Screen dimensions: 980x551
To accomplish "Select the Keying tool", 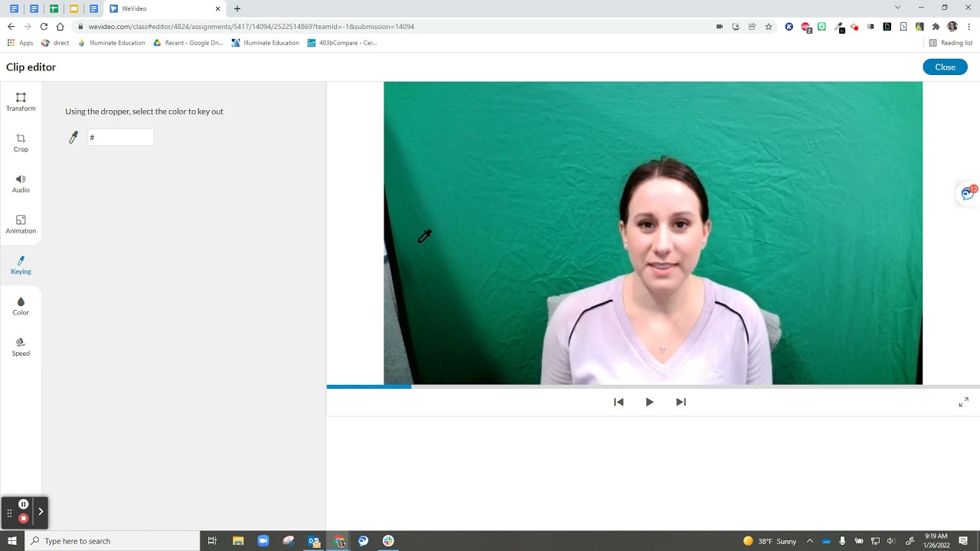I will tap(21, 265).
